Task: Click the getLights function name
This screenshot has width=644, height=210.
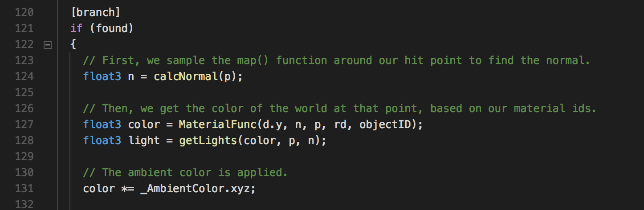Action: (208, 141)
